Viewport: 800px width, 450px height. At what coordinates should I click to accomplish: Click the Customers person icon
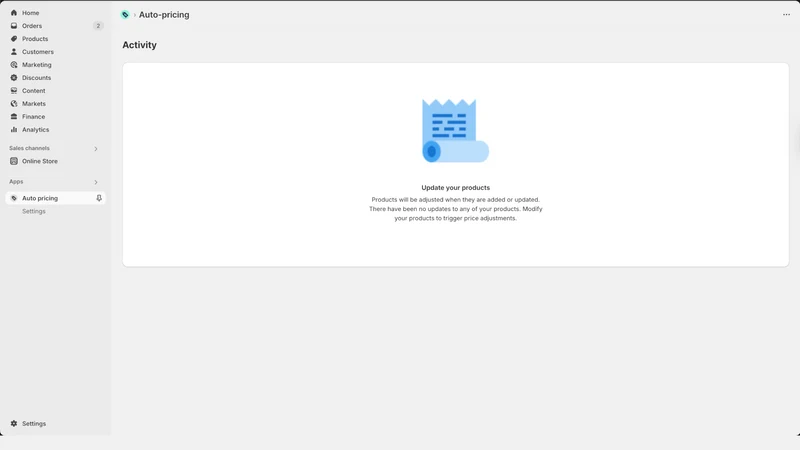tap(14, 52)
